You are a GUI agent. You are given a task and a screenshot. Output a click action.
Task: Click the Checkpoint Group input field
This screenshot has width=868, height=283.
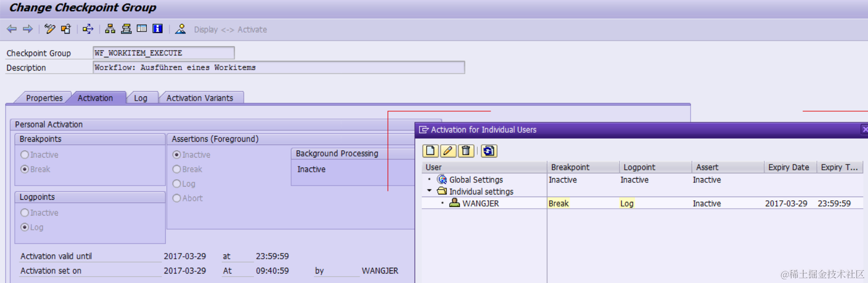pos(164,53)
